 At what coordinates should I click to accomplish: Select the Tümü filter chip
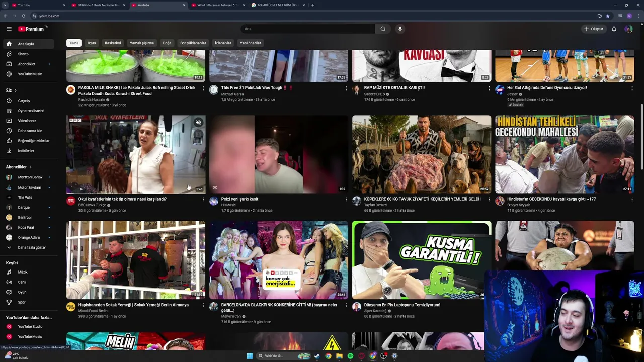point(74,43)
